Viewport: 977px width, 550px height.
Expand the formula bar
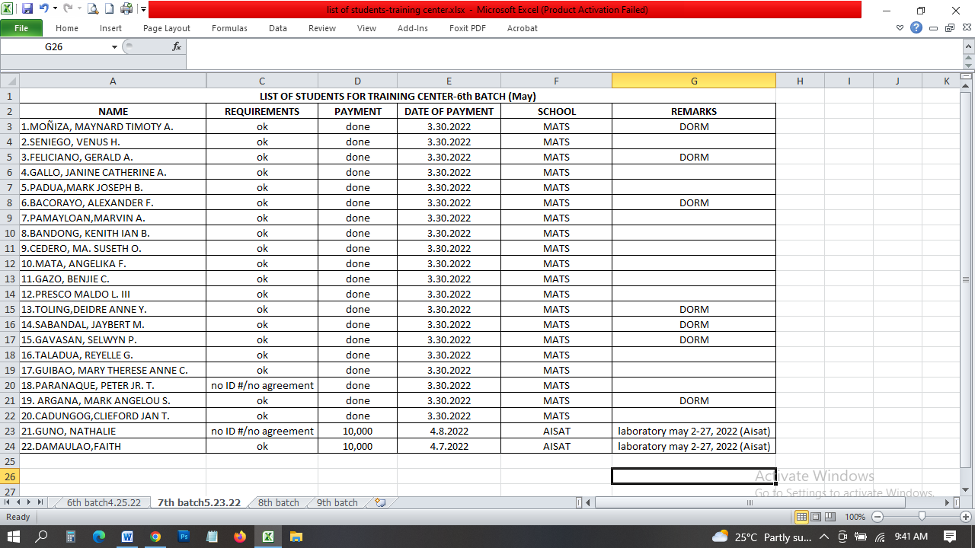[x=968, y=47]
